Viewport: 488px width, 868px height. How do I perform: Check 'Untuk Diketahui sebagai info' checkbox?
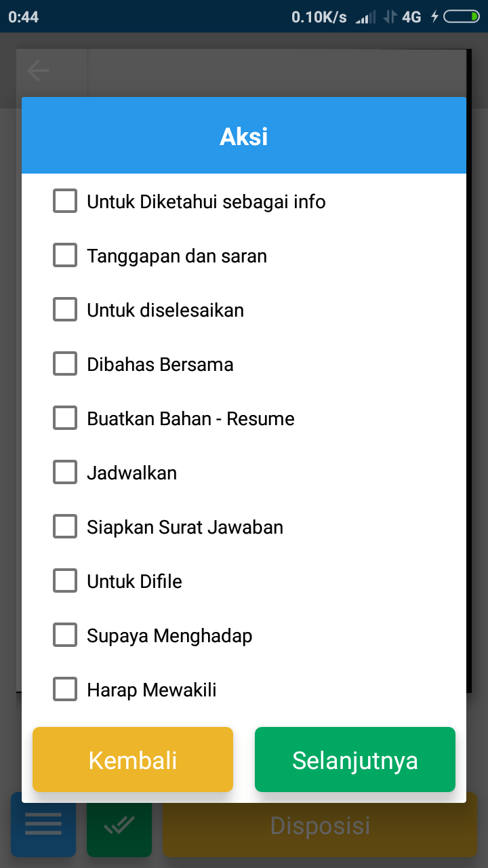tap(65, 201)
